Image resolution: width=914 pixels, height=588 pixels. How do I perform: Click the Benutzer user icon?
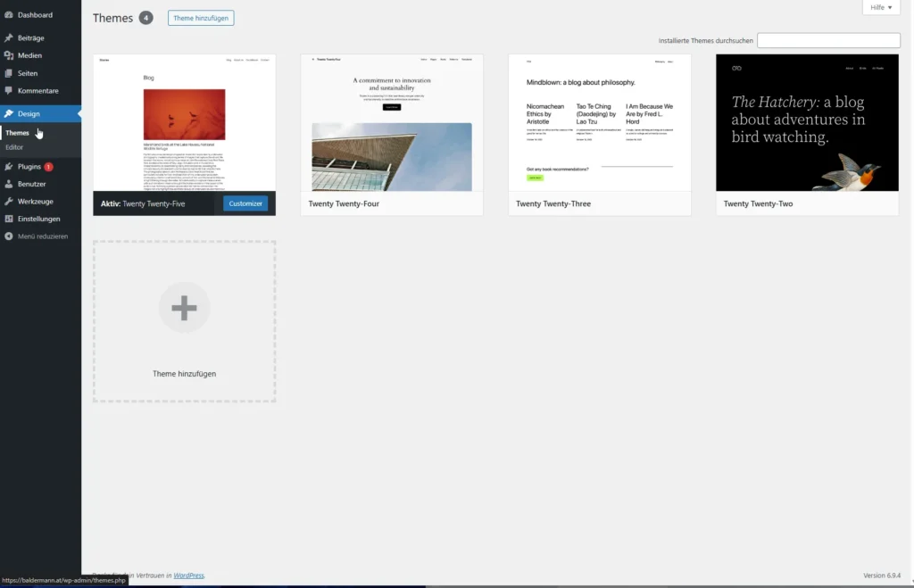click(9, 184)
